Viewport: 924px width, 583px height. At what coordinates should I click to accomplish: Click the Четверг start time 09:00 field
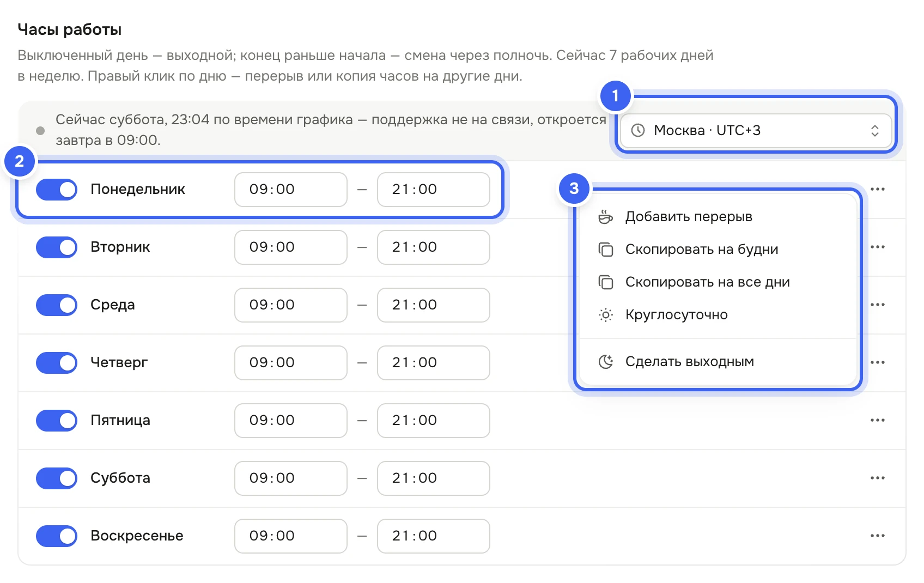[291, 363]
